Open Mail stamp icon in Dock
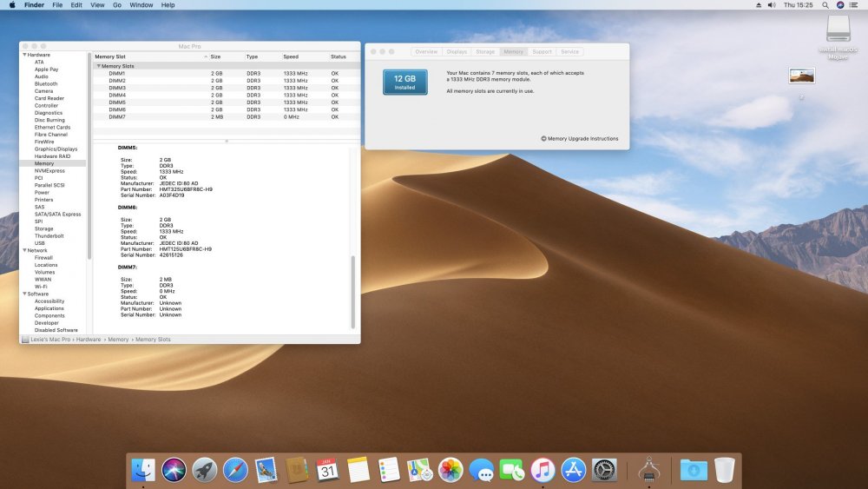This screenshot has height=489, width=868. coord(266,470)
